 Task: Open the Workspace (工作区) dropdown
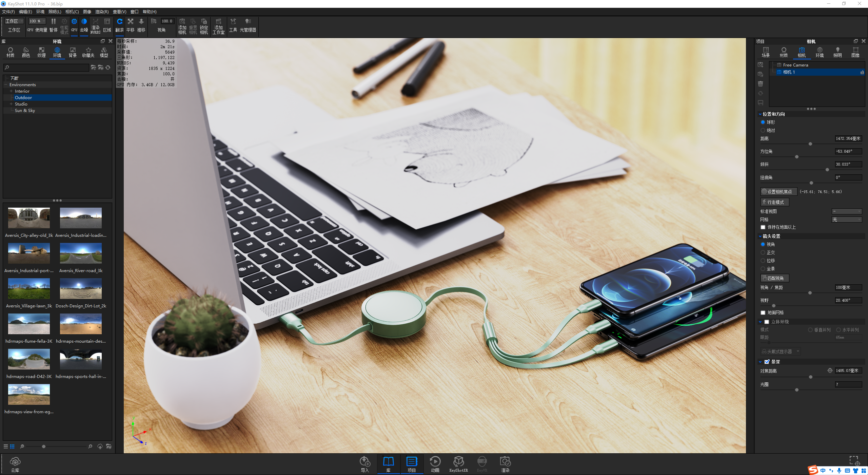pyautogui.click(x=14, y=21)
